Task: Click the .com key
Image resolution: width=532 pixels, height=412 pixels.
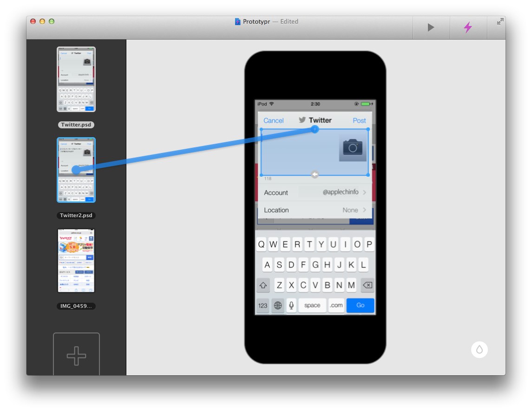Action: click(x=336, y=306)
